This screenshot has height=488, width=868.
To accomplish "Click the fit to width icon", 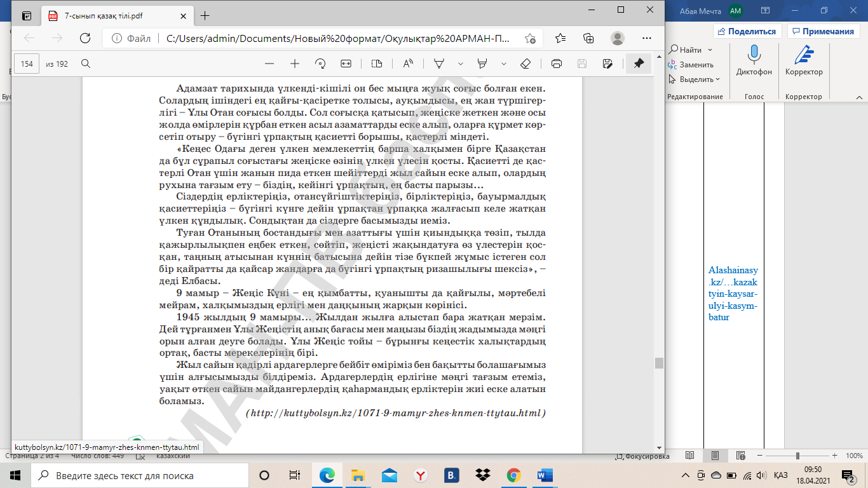I will pos(346,64).
